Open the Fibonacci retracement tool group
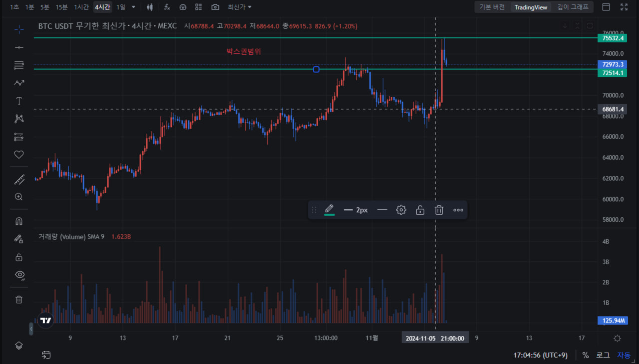This screenshot has height=364, width=639. 19,65
